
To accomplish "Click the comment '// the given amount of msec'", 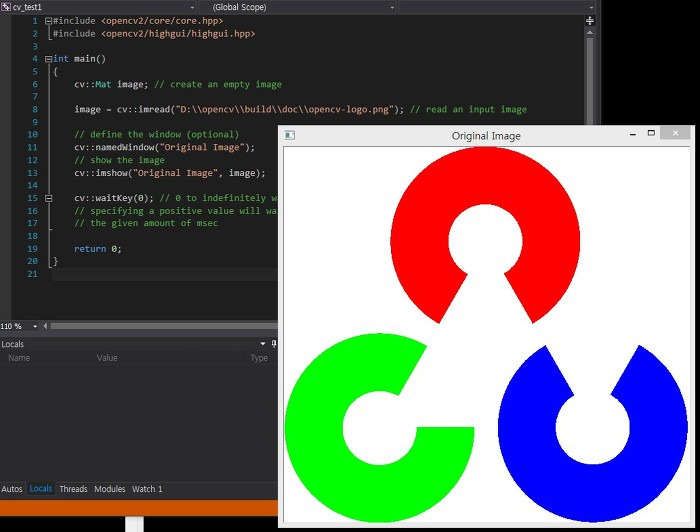I will (146, 223).
